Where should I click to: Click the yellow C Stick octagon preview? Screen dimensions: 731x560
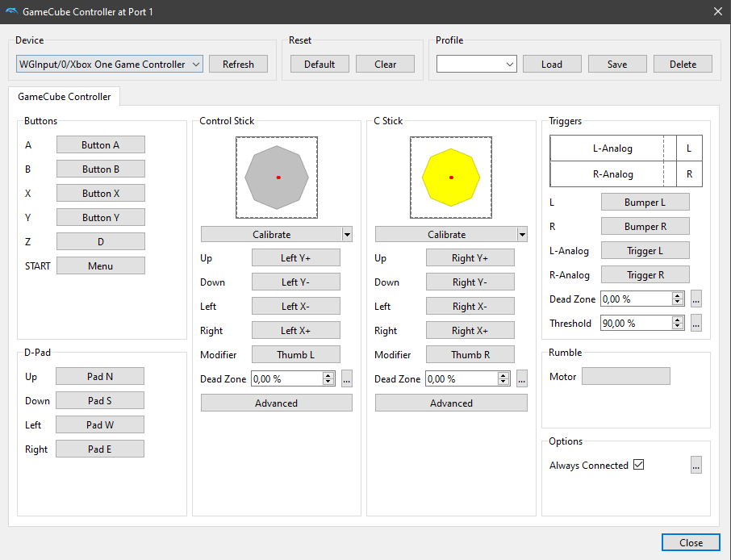click(451, 178)
